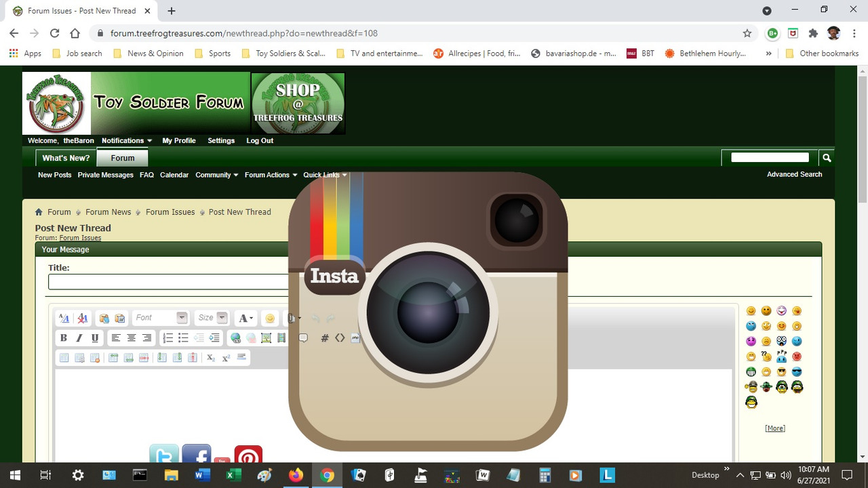Show more bookmarks with the >> chevron
868x488 pixels.
pyautogui.click(x=768, y=53)
